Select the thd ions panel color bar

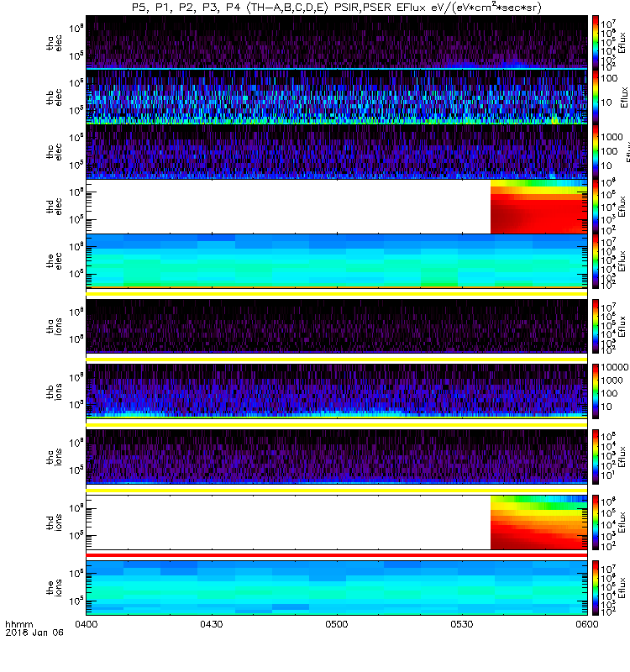(596, 522)
